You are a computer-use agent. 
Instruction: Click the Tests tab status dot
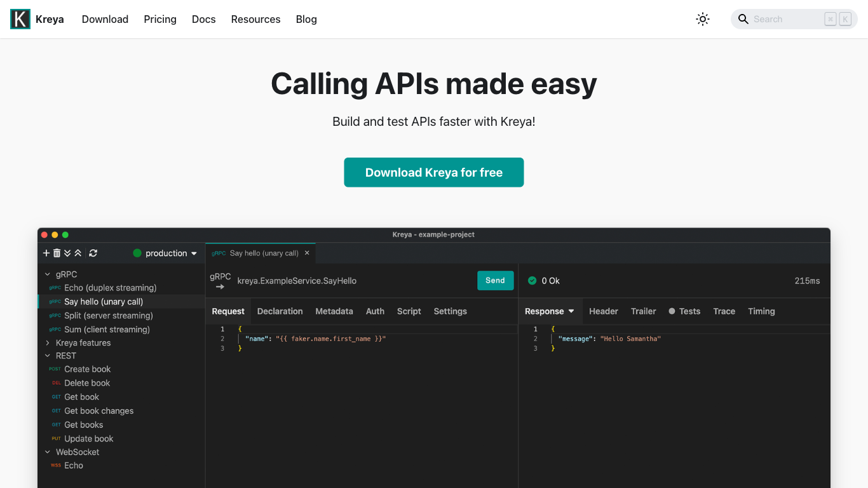click(x=672, y=311)
